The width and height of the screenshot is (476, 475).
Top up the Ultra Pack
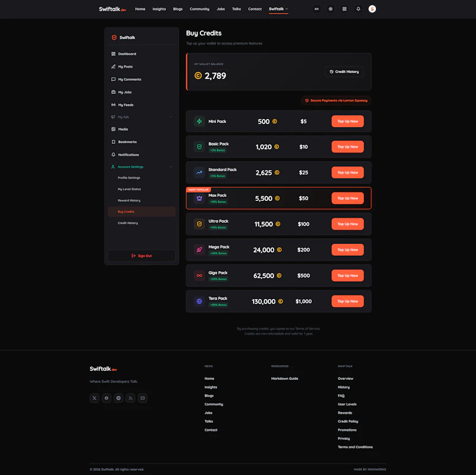coord(347,224)
